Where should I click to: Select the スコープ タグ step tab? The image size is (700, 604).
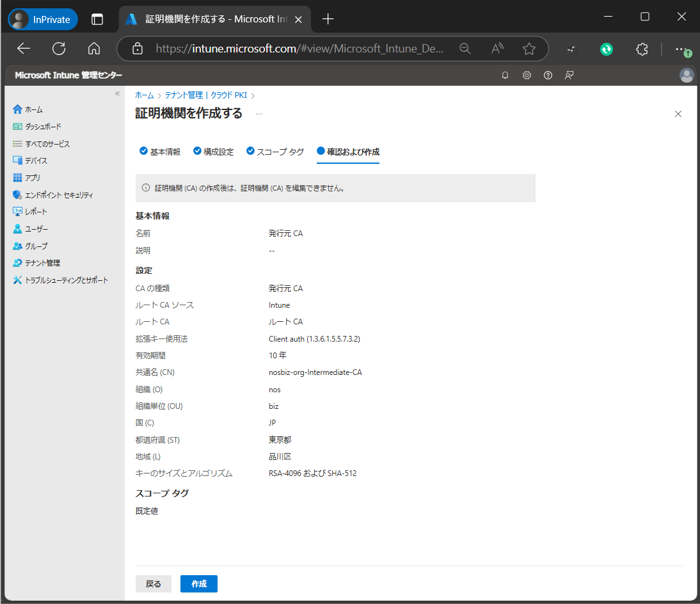click(275, 152)
